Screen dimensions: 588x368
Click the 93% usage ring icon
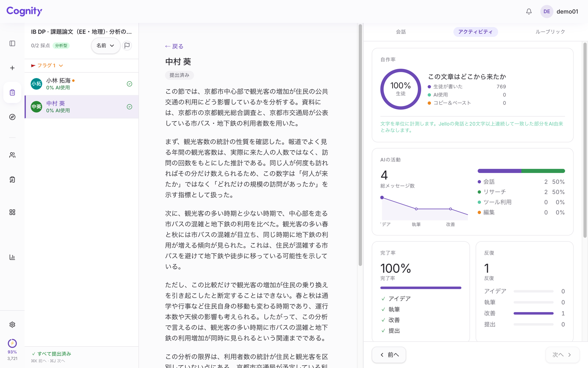click(x=12, y=343)
